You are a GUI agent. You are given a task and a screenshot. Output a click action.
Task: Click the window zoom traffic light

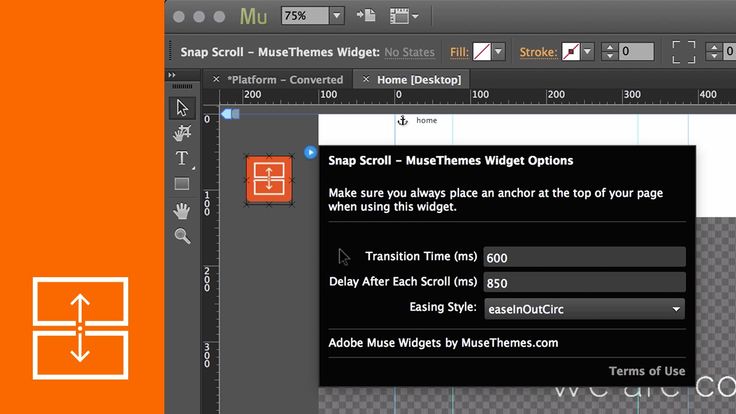click(x=219, y=17)
